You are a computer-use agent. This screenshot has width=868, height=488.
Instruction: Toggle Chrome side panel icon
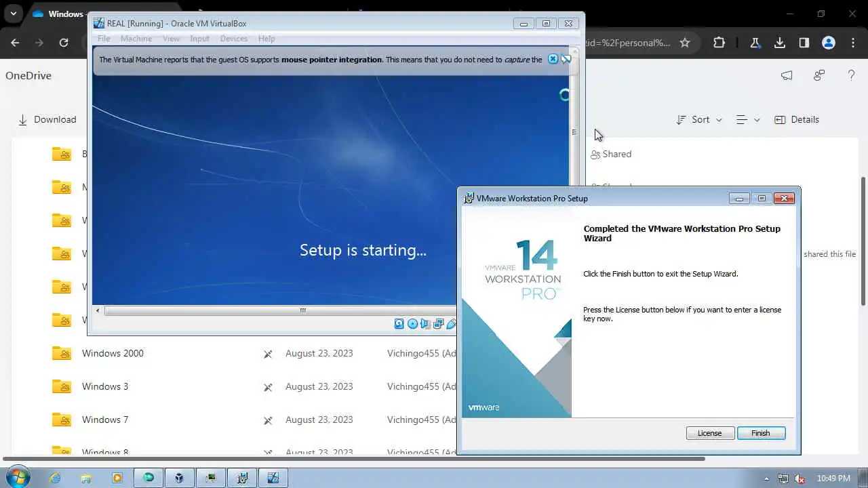[x=804, y=43]
